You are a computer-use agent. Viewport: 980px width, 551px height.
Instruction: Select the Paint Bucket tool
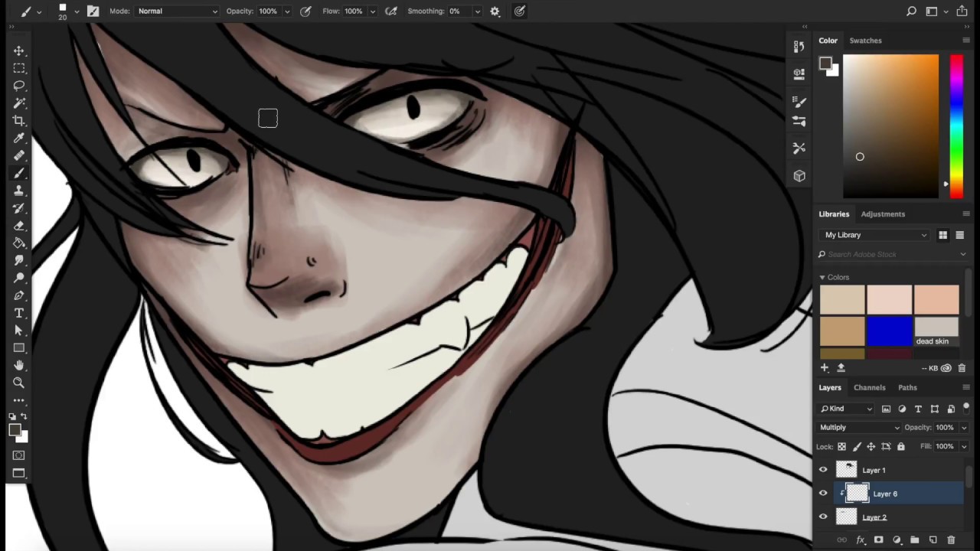[x=19, y=243]
